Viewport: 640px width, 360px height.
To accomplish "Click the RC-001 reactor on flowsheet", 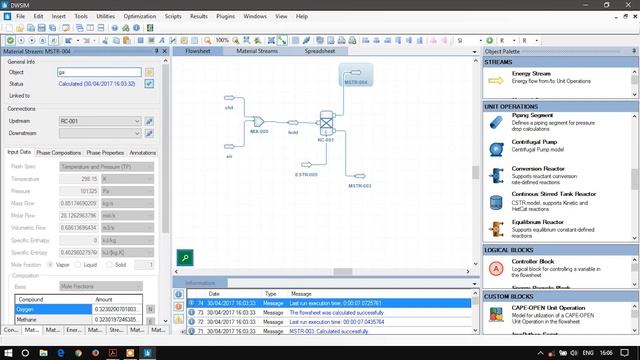I will [x=326, y=123].
